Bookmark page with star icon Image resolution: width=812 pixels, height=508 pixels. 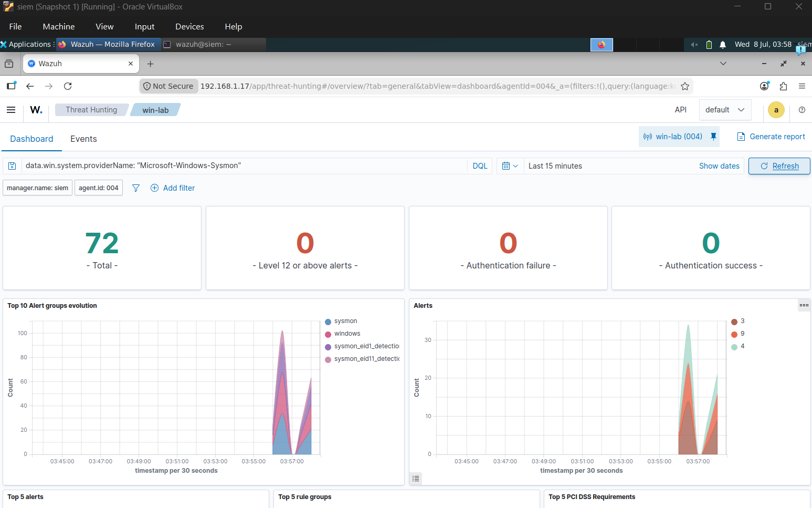[x=685, y=86]
